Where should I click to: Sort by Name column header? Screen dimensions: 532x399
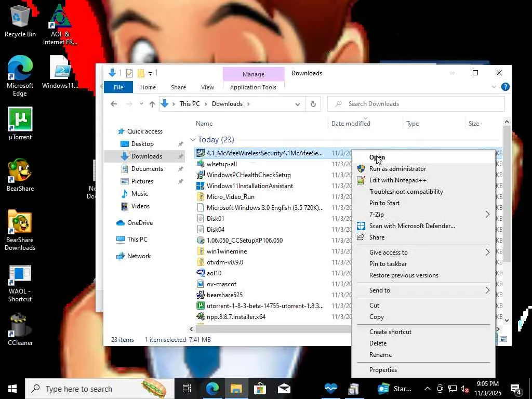pyautogui.click(x=260, y=124)
